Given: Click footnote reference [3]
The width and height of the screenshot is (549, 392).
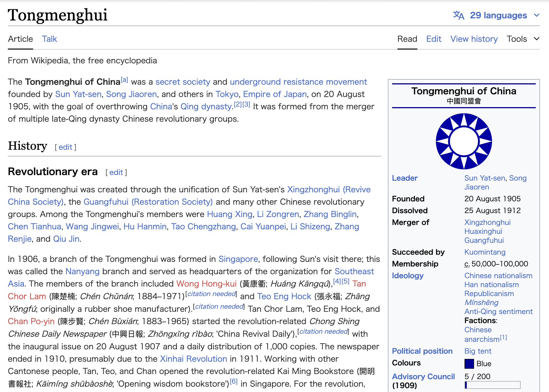Looking at the screenshot, I should pos(246,104).
